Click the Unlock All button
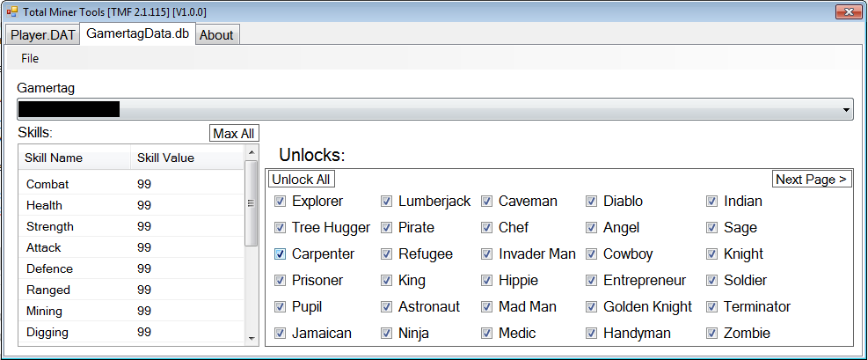The height and width of the screenshot is (360, 868). tap(302, 180)
